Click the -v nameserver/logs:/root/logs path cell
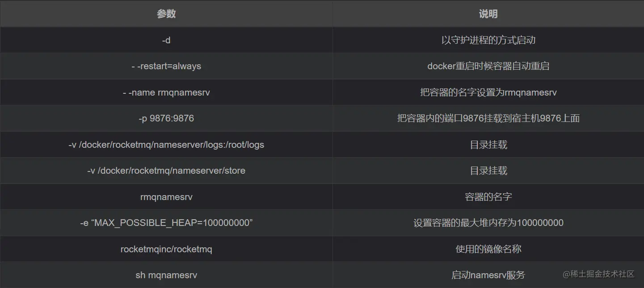 click(166, 145)
